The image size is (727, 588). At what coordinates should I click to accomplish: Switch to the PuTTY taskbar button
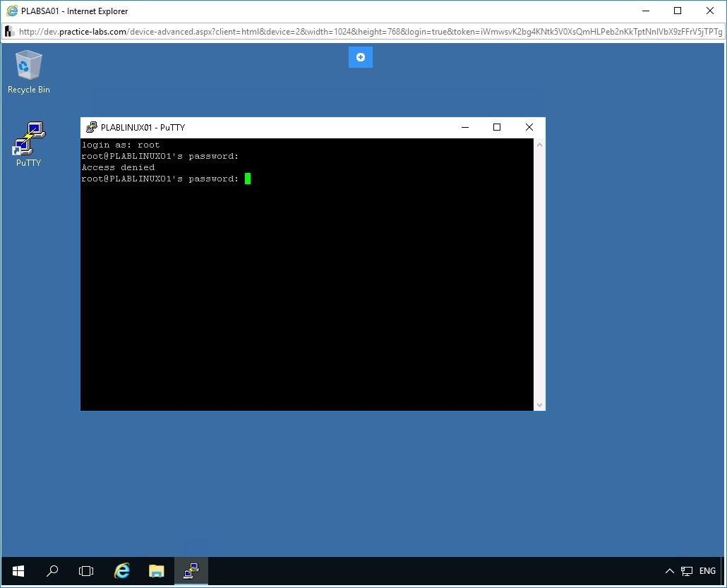[191, 571]
